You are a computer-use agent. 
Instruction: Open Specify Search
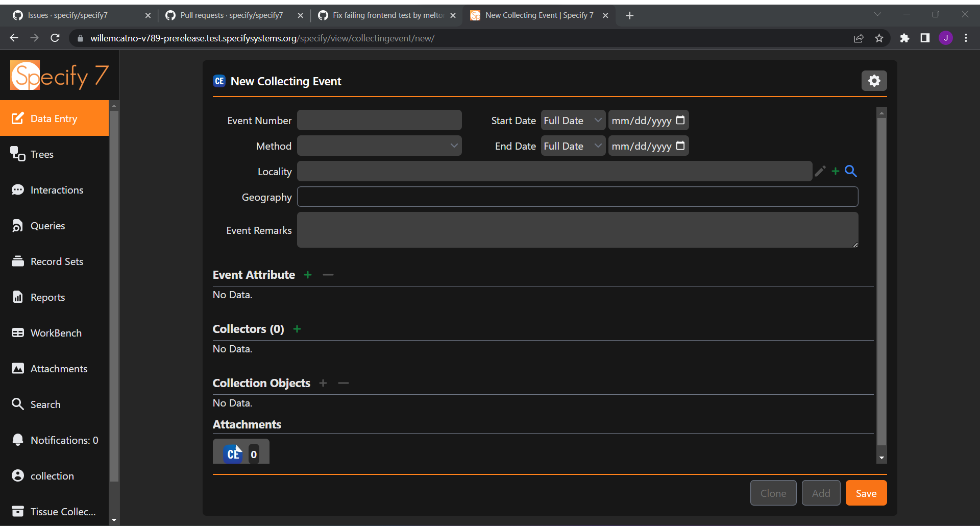[45, 404]
